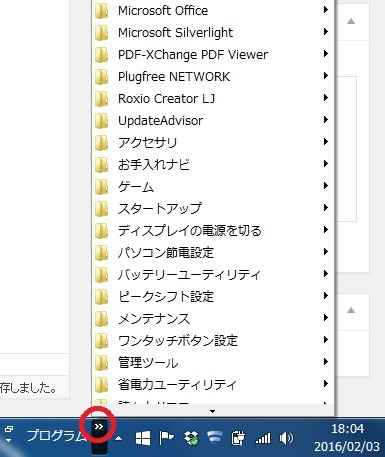Open the Windows flag icon in tray
Viewport: 385px width, 457px height.
[x=143, y=438]
